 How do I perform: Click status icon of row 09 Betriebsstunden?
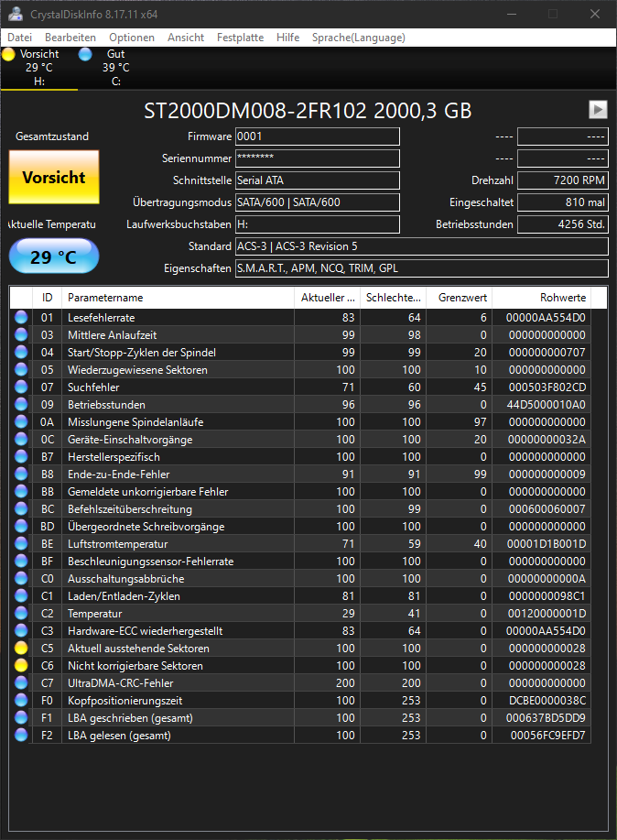tap(21, 405)
